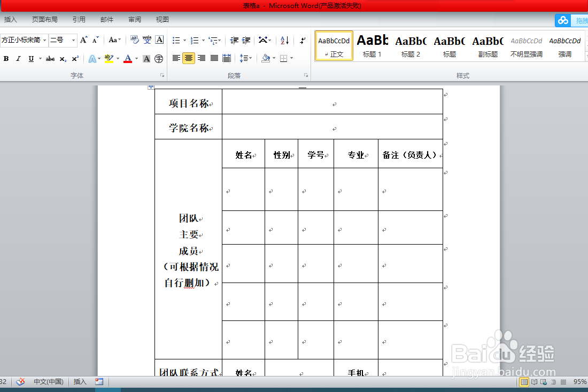Enable underline formatting

click(31, 58)
